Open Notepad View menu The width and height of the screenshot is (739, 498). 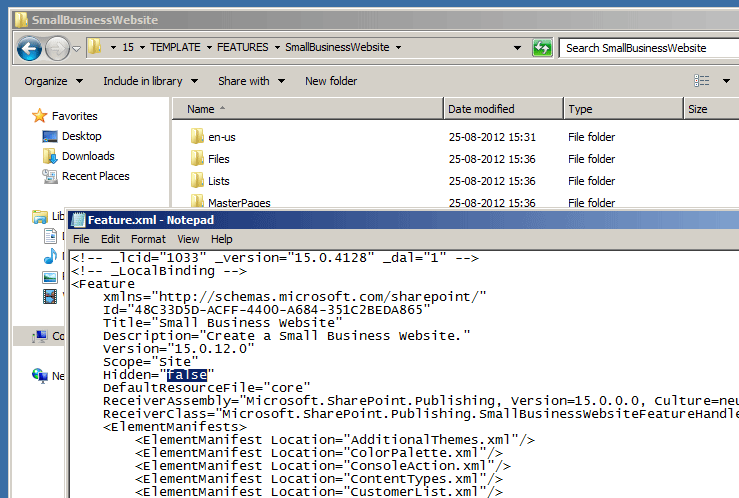point(189,239)
